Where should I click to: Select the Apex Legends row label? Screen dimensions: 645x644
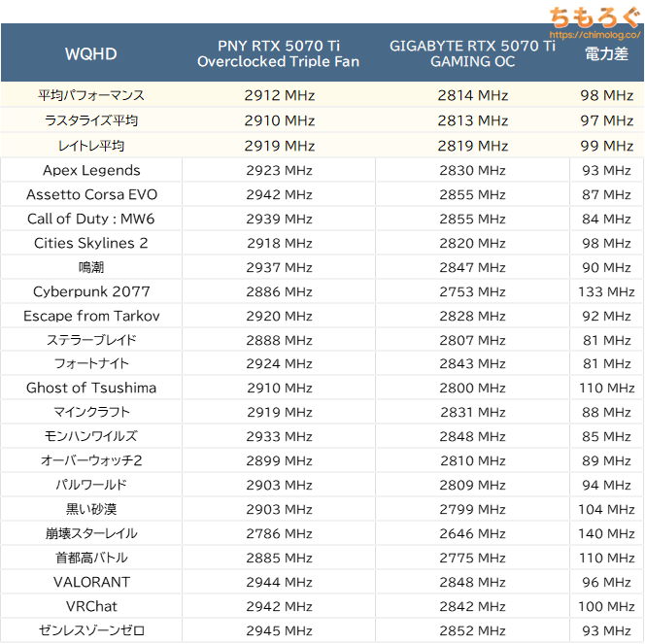(91, 170)
